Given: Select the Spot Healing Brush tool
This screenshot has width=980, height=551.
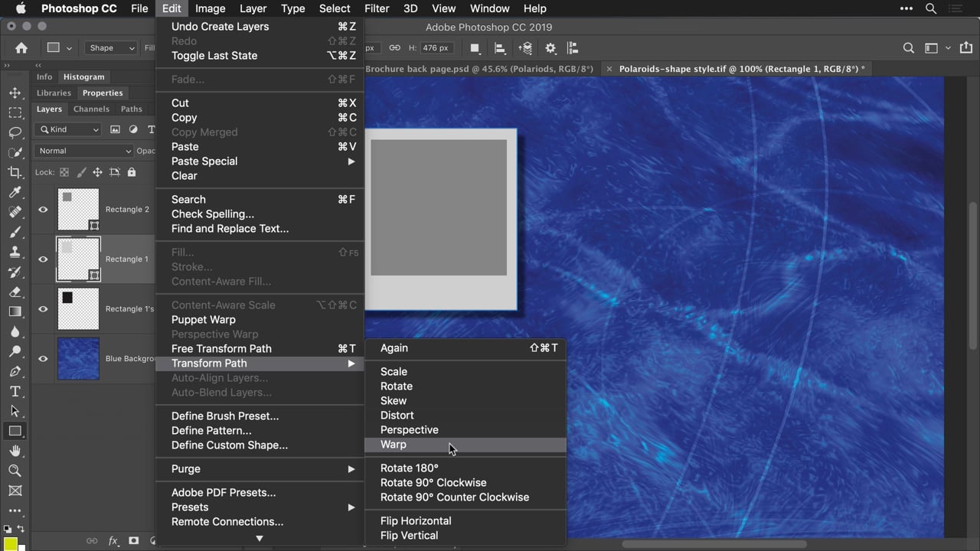Looking at the screenshot, I should pyautogui.click(x=15, y=212).
